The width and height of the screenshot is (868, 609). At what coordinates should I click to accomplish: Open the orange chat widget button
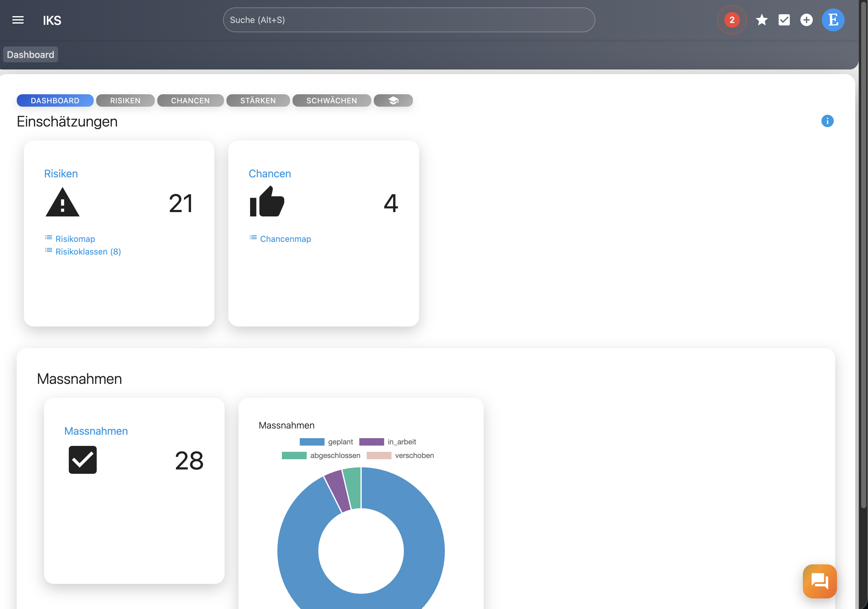tap(819, 581)
